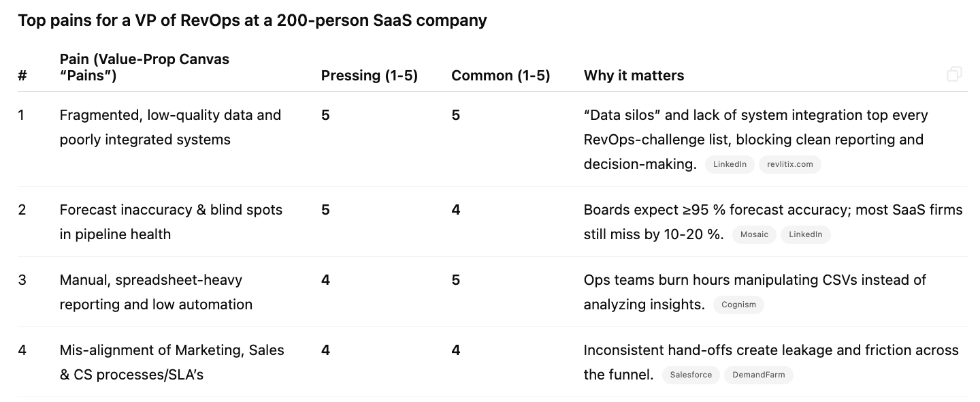Click the Forecast inaccuracy pain cell
This screenshot has width=980, height=402.
[x=171, y=222]
